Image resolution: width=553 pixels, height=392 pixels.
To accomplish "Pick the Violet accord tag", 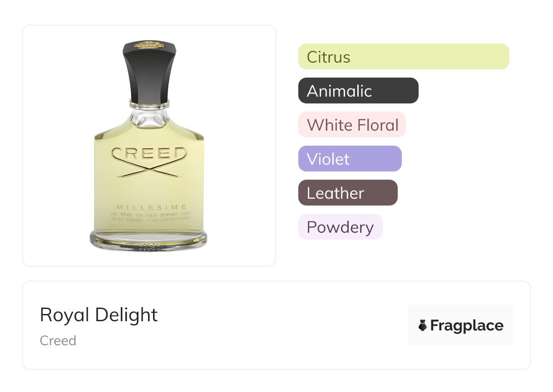I will pyautogui.click(x=350, y=159).
